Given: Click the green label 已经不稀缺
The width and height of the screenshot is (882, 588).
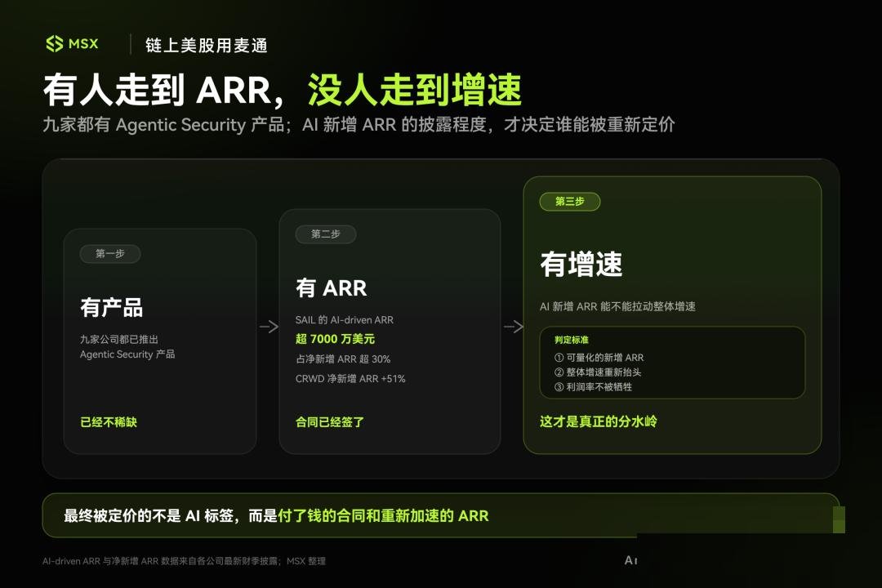Looking at the screenshot, I should click(x=109, y=422).
